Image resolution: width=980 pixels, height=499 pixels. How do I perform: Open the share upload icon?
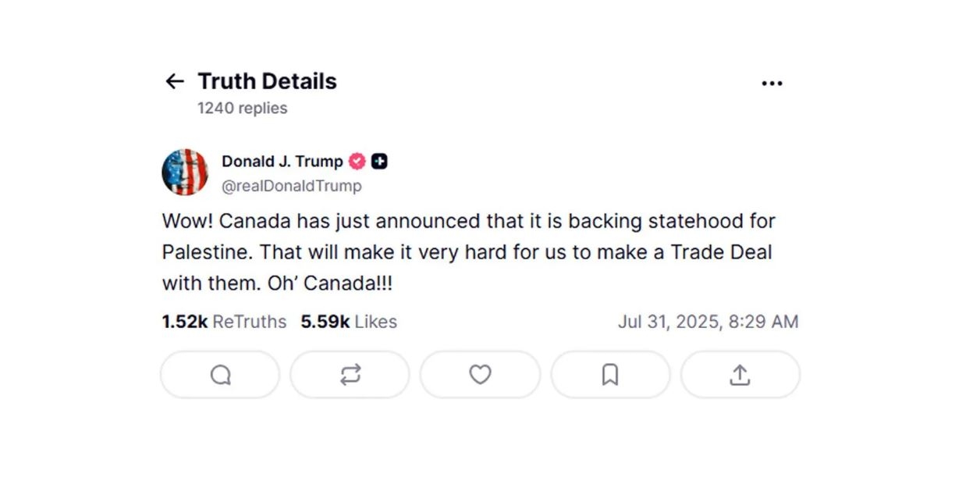coord(740,375)
